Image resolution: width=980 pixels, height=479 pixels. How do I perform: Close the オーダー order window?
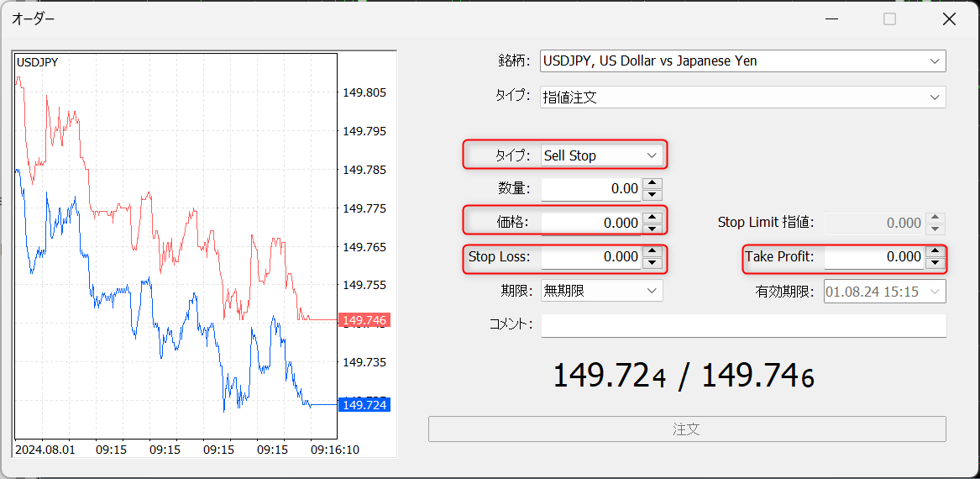949,18
